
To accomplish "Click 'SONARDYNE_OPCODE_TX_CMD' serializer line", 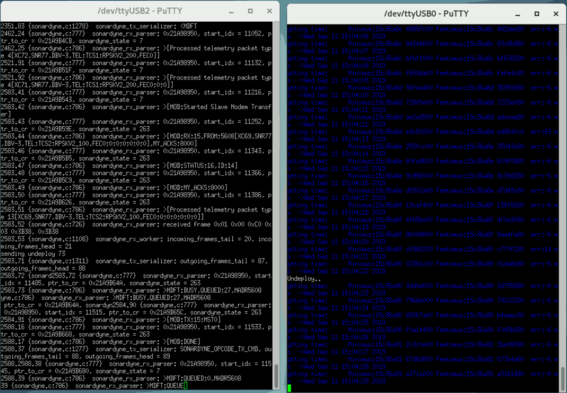I will (x=136, y=349).
